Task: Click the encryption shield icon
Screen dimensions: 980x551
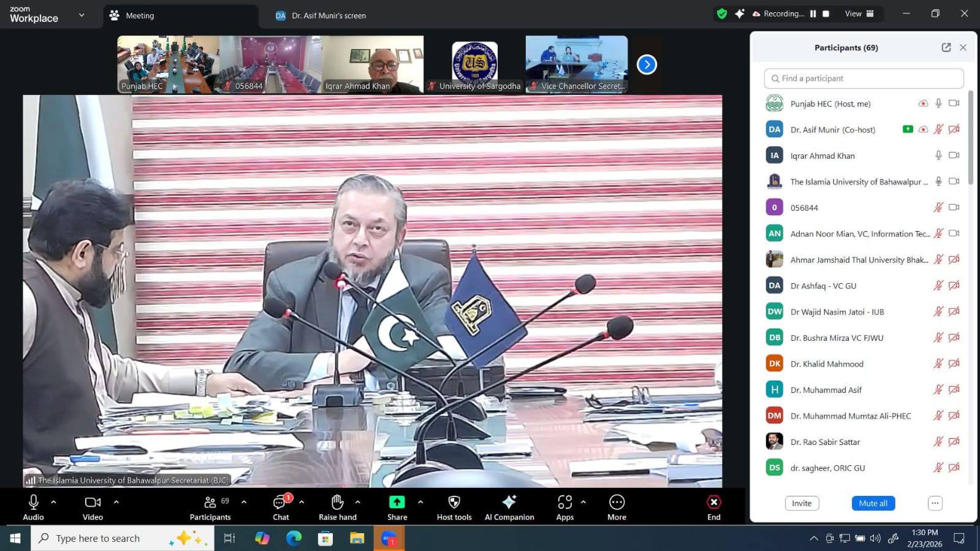Action: point(722,14)
